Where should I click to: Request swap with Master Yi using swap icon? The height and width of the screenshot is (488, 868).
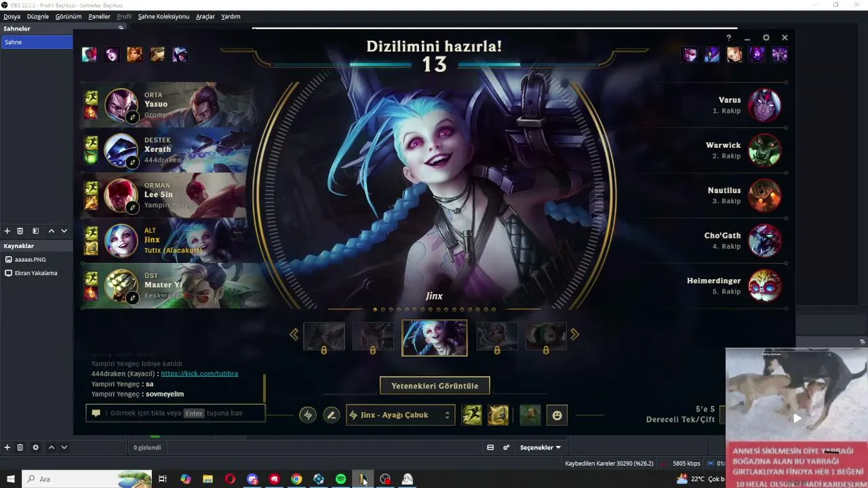click(133, 298)
